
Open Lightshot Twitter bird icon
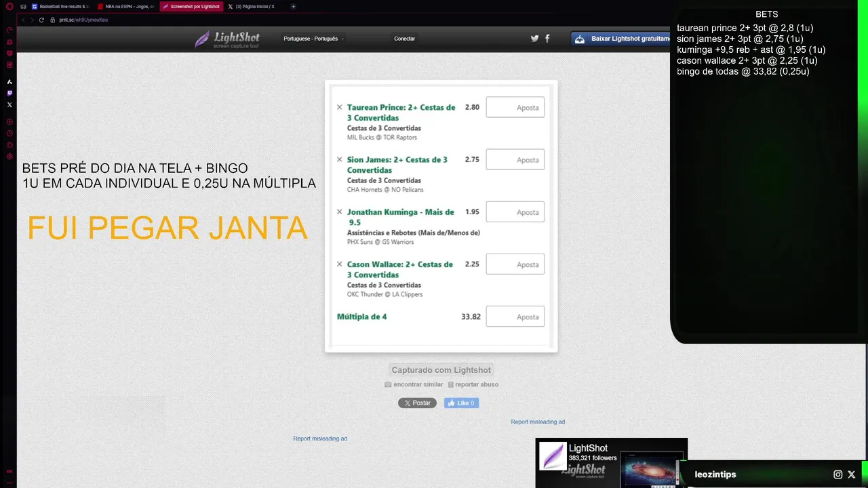pos(534,39)
